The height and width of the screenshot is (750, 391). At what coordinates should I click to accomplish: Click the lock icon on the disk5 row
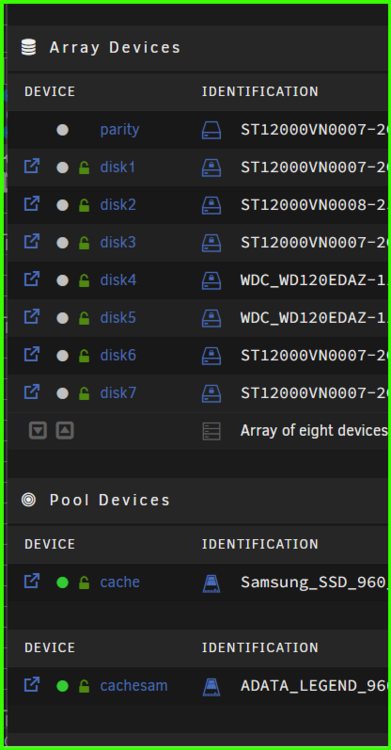coord(84,318)
